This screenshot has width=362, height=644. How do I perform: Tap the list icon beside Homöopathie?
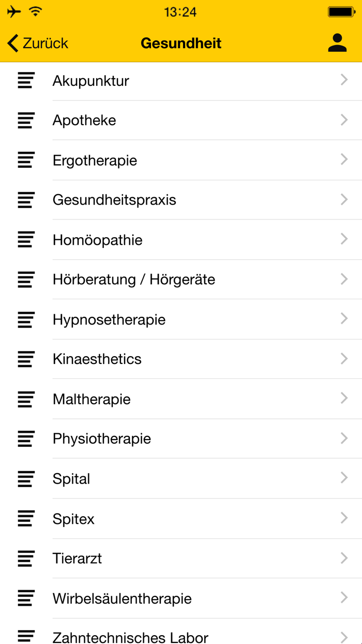(x=26, y=240)
